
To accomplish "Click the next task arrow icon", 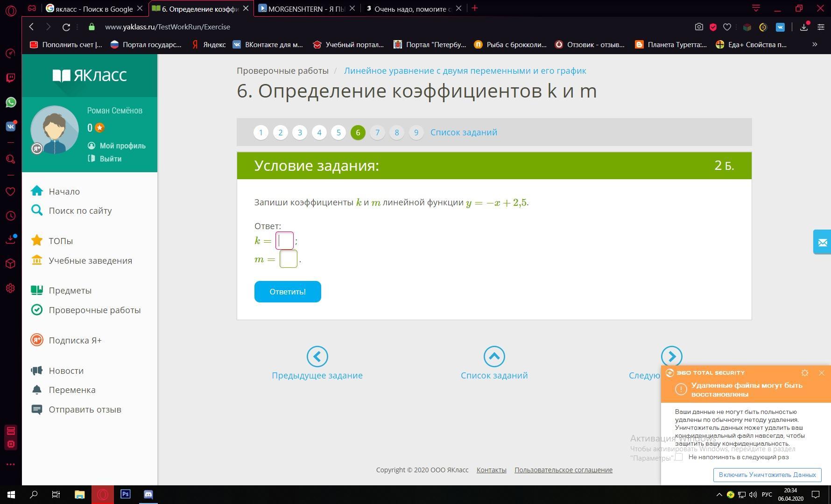I will pos(672,357).
